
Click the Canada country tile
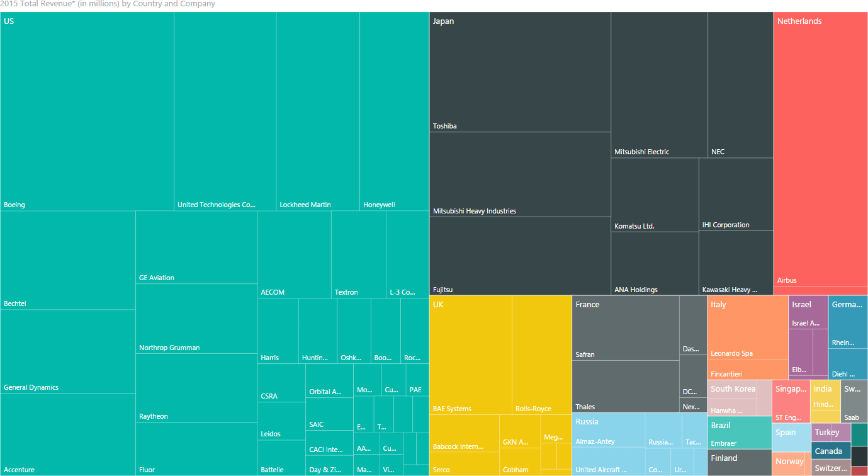(830, 451)
